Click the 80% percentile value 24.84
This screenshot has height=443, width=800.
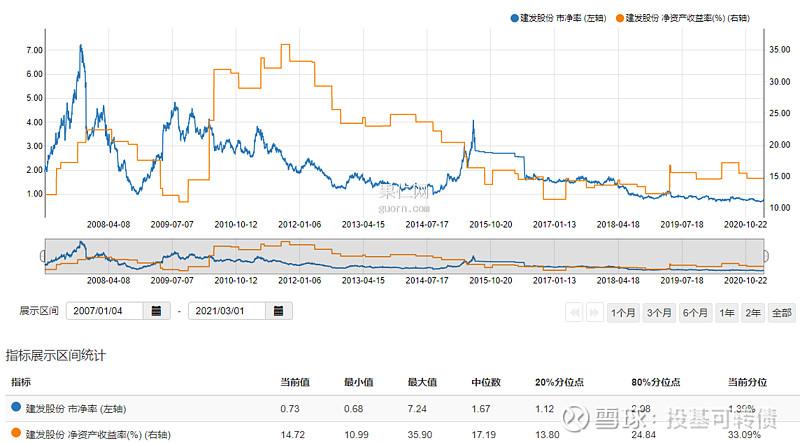click(643, 435)
